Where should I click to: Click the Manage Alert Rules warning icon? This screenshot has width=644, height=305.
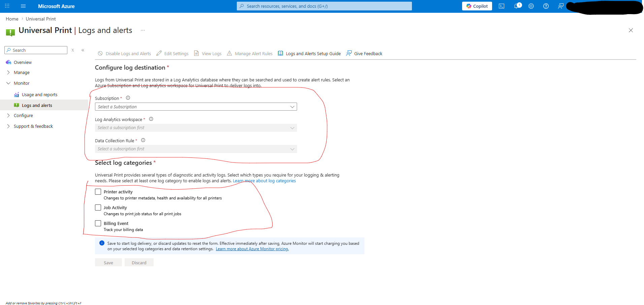tap(229, 53)
